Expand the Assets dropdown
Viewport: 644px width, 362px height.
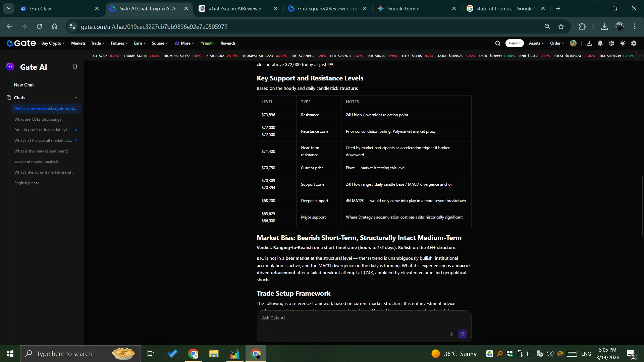[x=536, y=43]
